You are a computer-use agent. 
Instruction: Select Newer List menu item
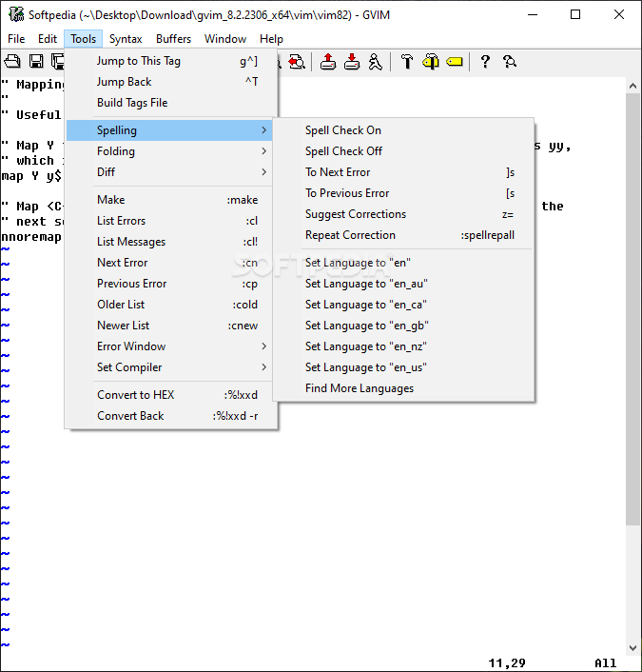coord(169,326)
